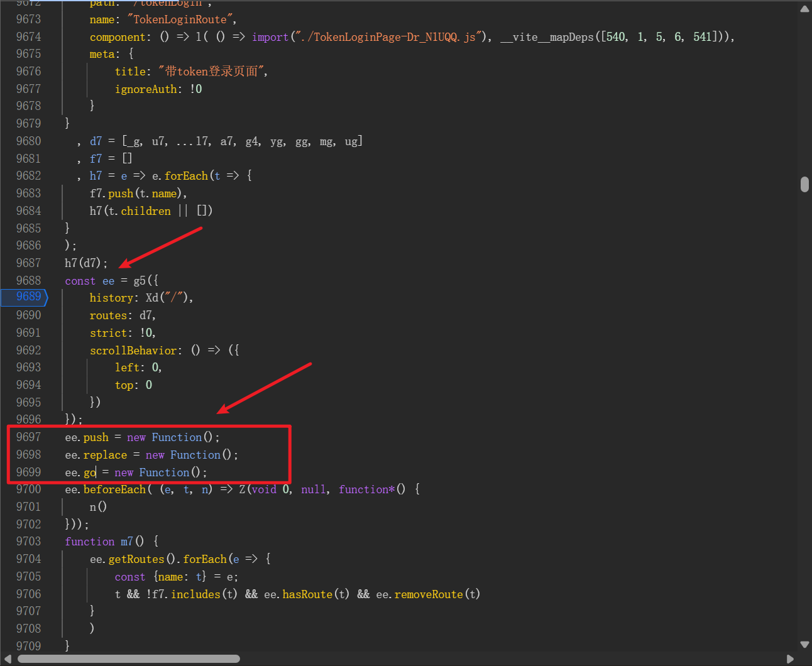
Task: Click the horizontal scrollbar right arrow
Action: coord(790,658)
